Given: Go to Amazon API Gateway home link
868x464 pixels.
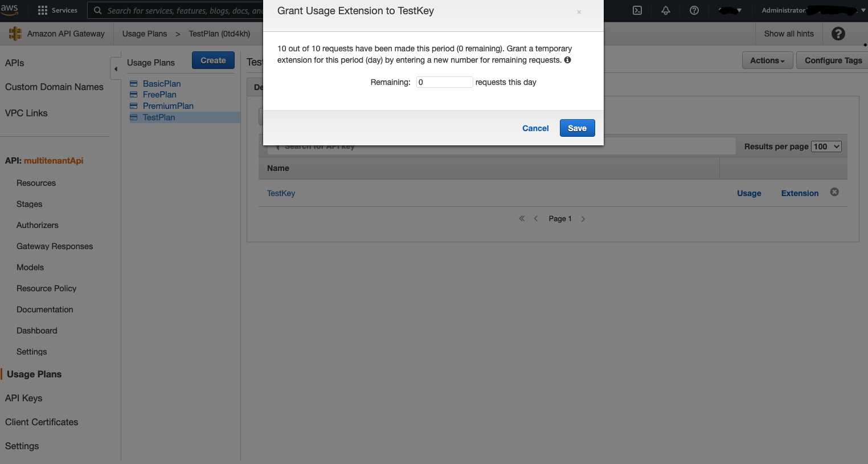Looking at the screenshot, I should (66, 34).
